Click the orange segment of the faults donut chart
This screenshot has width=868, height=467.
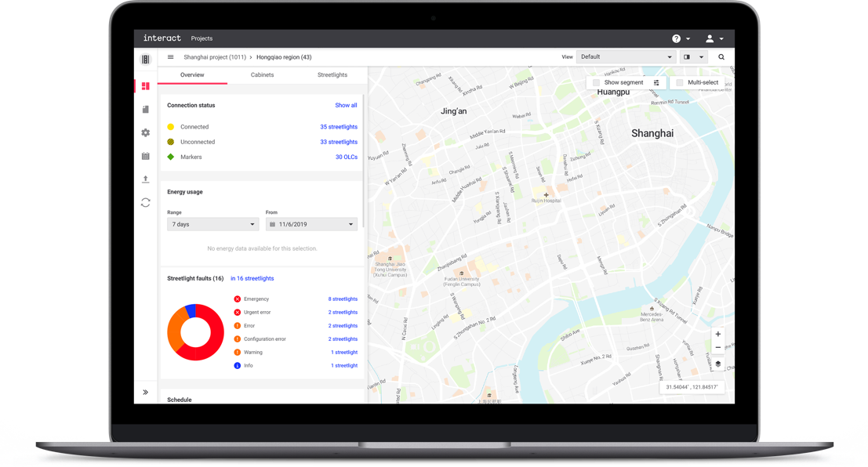[x=174, y=330]
